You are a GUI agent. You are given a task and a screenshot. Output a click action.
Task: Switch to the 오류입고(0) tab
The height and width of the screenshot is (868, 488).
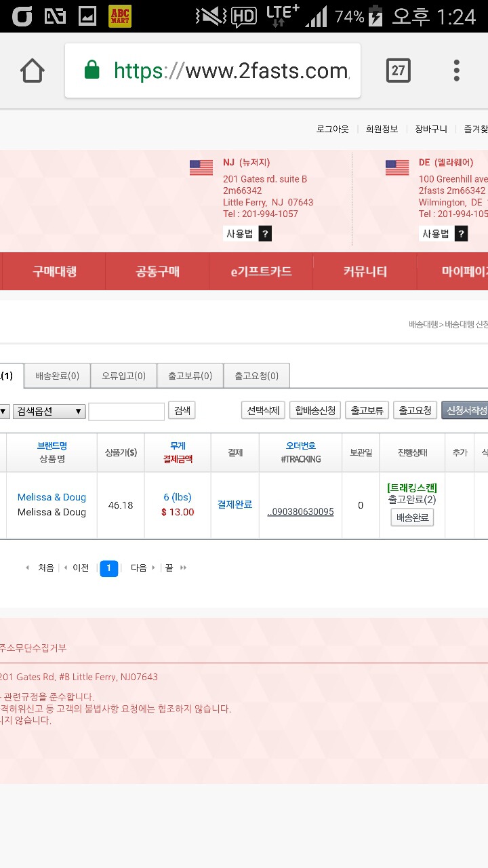pyautogui.click(x=123, y=376)
